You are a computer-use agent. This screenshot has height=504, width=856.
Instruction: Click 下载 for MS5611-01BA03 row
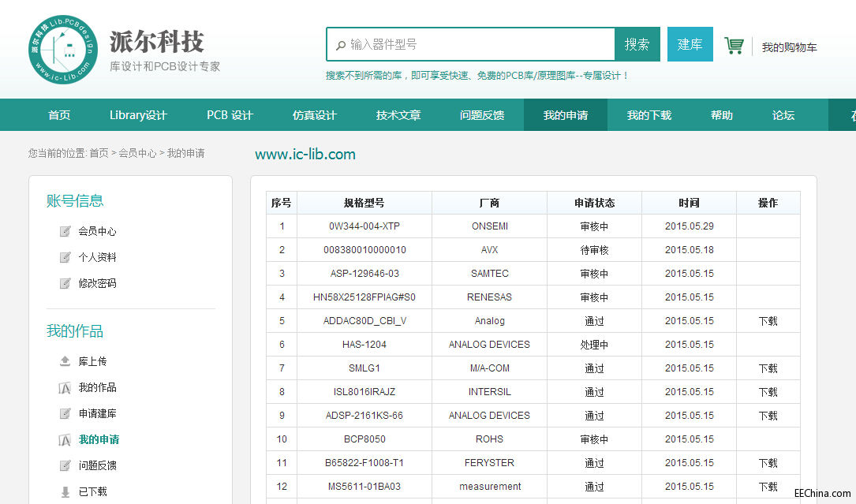pyautogui.click(x=768, y=487)
